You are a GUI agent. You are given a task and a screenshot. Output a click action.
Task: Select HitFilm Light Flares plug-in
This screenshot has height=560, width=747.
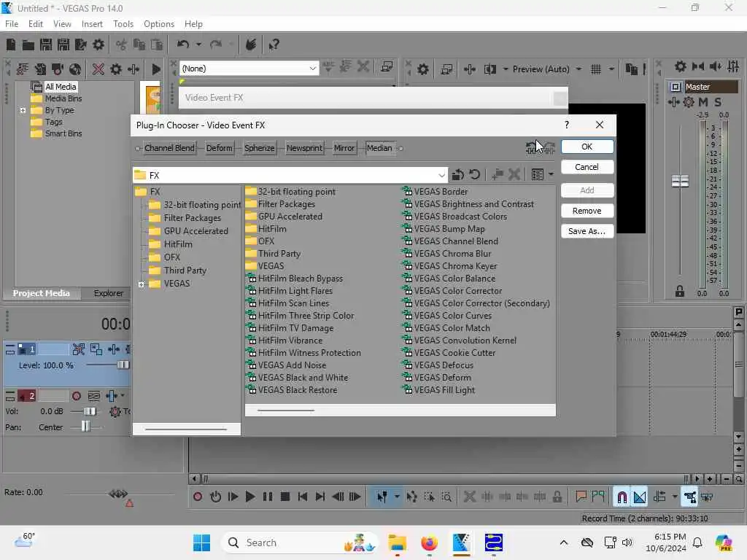(290, 291)
